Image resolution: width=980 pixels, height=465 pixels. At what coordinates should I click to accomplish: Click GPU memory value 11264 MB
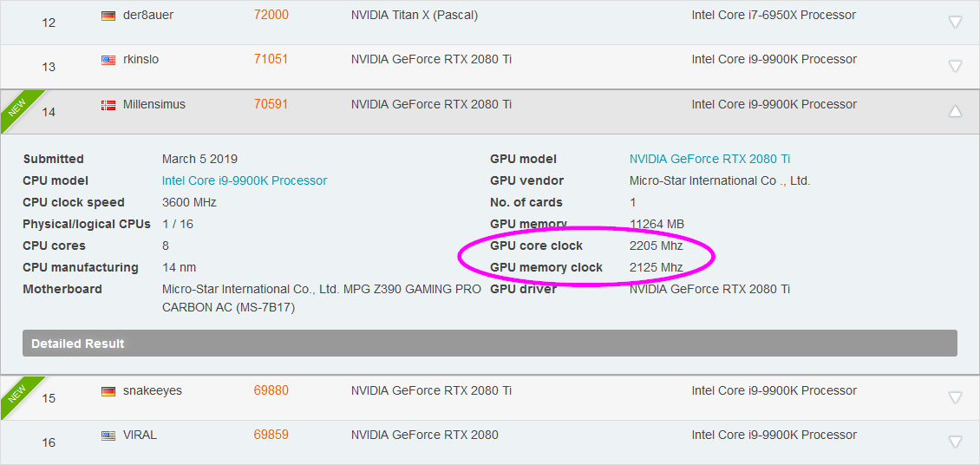pyautogui.click(x=657, y=224)
